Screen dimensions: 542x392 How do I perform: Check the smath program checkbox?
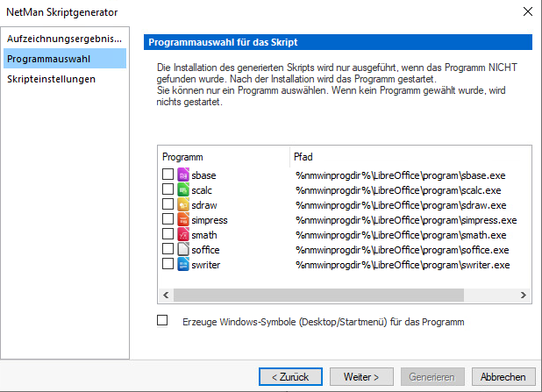168,233
